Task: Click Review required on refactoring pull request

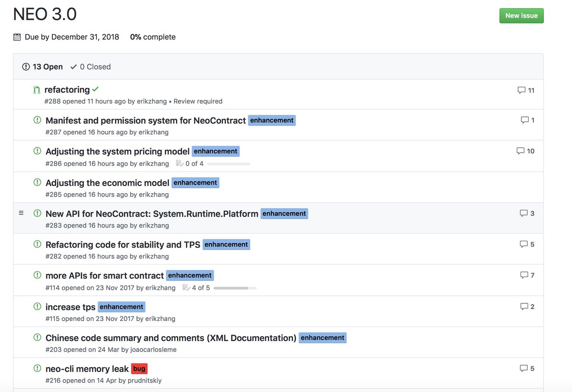Action: [198, 102]
